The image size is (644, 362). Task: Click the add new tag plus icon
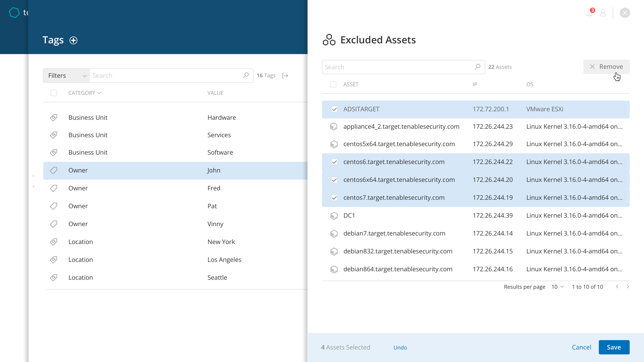coord(73,40)
